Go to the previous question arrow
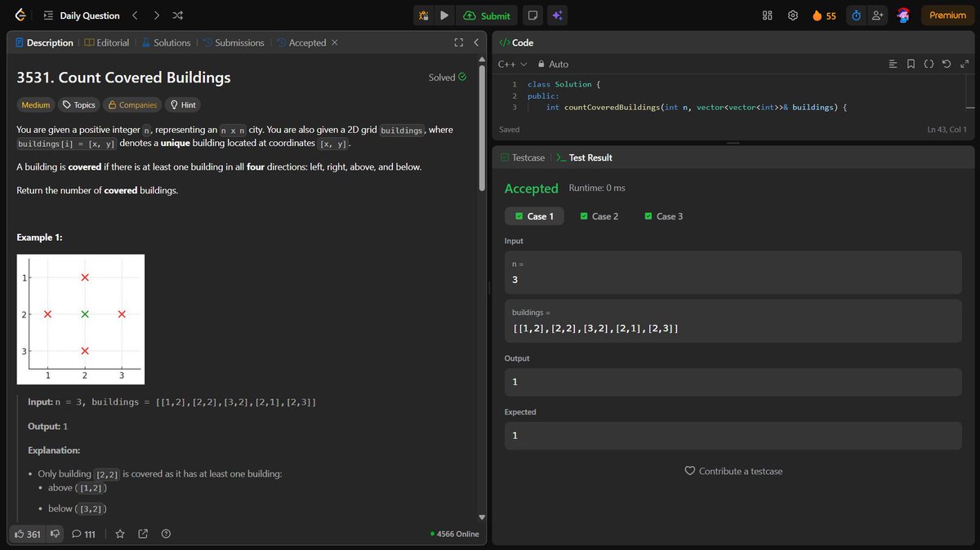Image resolution: width=980 pixels, height=550 pixels. pos(136,16)
